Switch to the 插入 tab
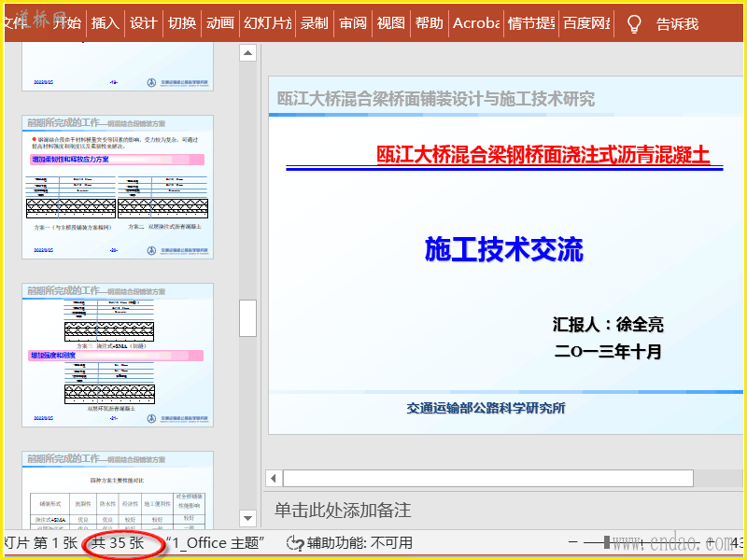Image resolution: width=747 pixels, height=560 pixels. (106, 22)
